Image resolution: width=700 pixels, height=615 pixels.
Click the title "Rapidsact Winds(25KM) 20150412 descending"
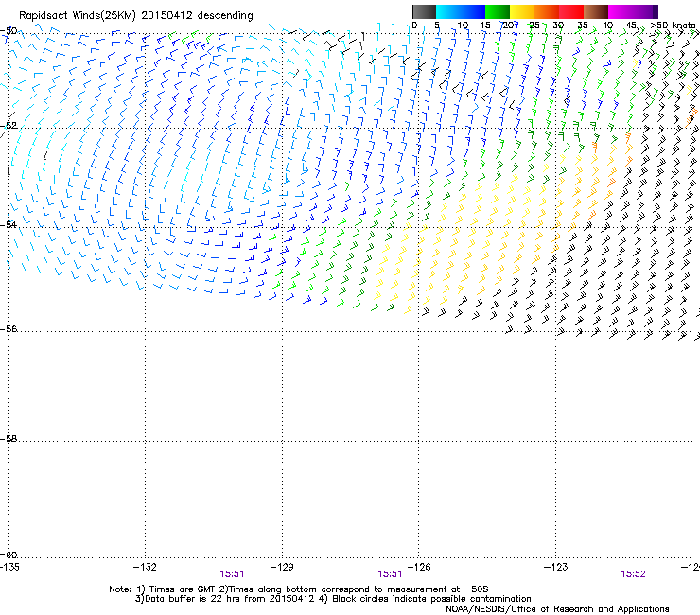click(135, 16)
